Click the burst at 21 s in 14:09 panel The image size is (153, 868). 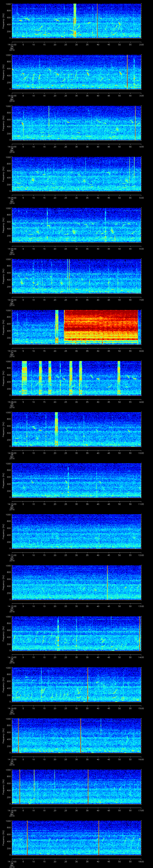pos(56,429)
